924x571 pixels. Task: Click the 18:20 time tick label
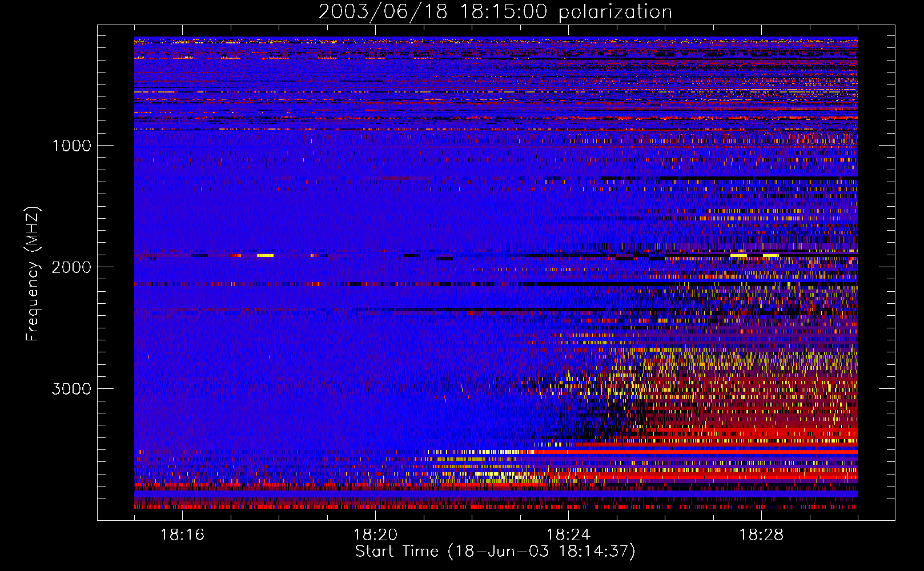pos(375,535)
